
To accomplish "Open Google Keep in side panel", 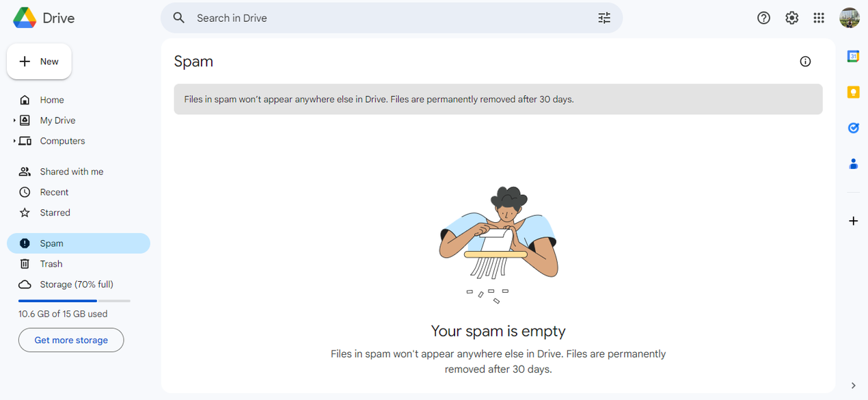I will click(x=853, y=92).
